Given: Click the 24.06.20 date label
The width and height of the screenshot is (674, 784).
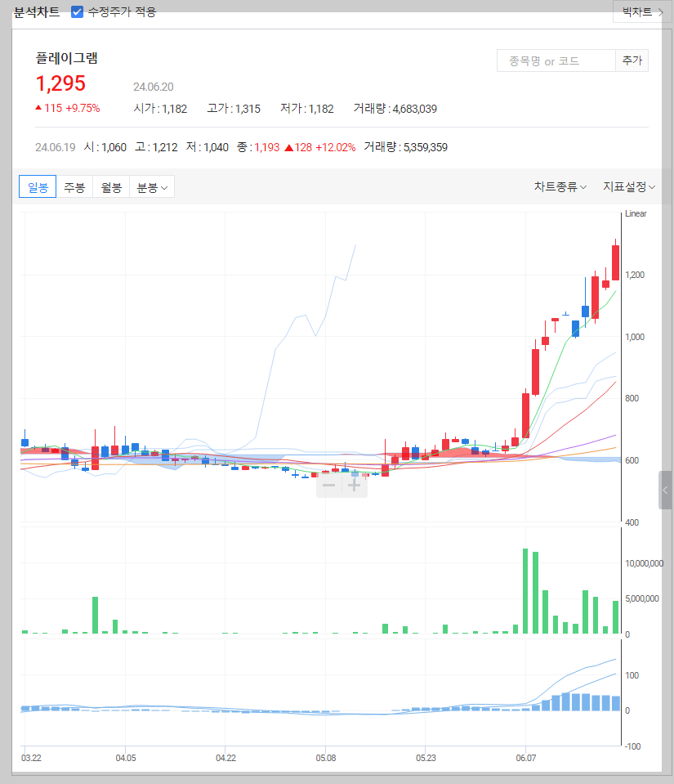Looking at the screenshot, I should tap(154, 87).
